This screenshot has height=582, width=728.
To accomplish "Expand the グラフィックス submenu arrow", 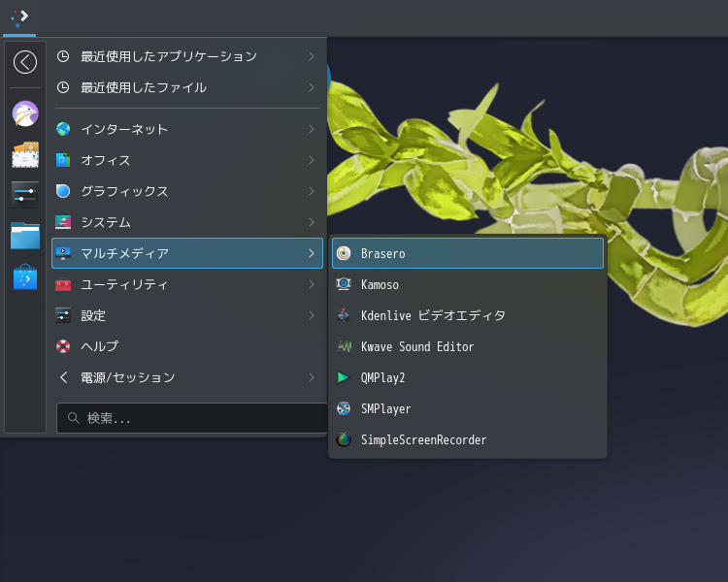I will [x=312, y=191].
